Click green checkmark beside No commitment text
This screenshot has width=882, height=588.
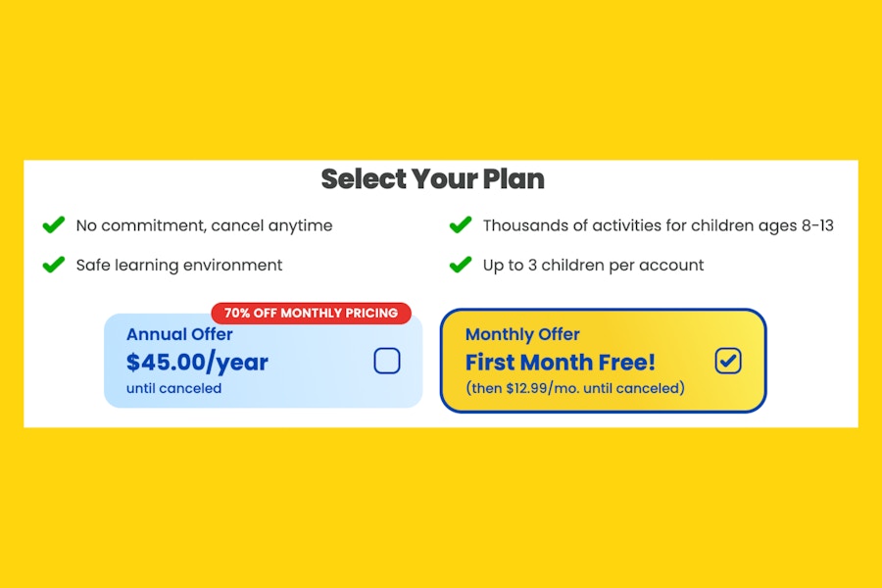53,225
